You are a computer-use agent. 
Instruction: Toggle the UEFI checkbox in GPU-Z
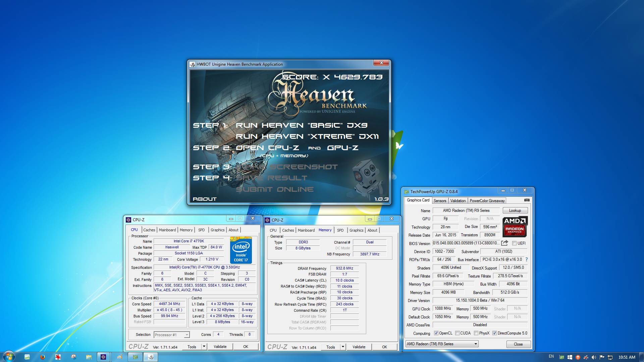point(514,243)
